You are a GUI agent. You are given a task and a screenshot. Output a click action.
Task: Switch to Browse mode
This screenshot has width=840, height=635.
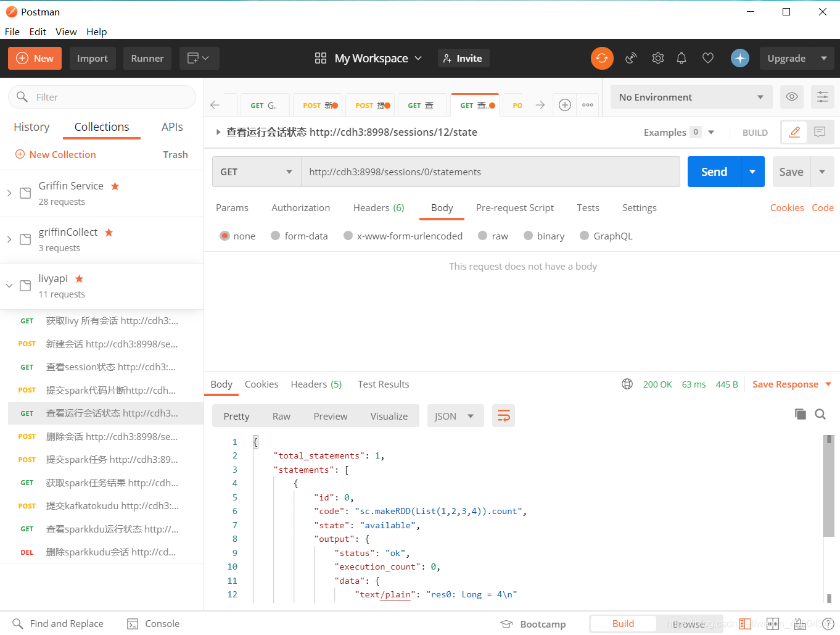coord(688,624)
